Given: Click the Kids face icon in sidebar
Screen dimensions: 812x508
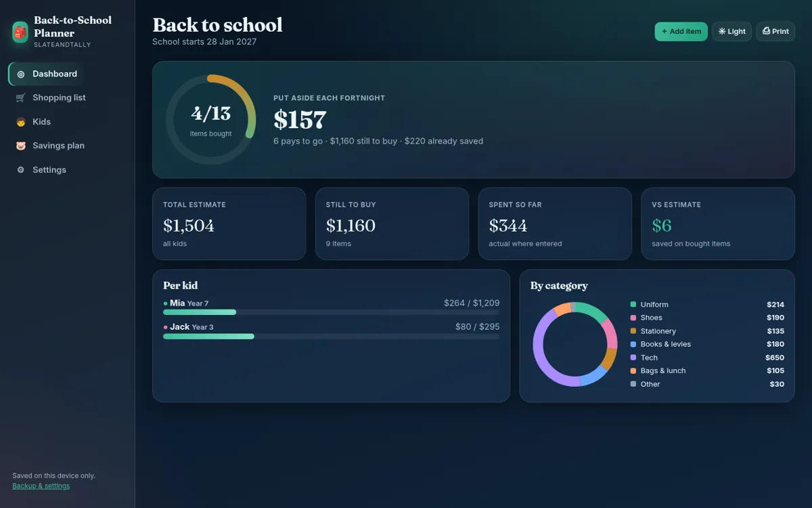Looking at the screenshot, I should (20, 122).
